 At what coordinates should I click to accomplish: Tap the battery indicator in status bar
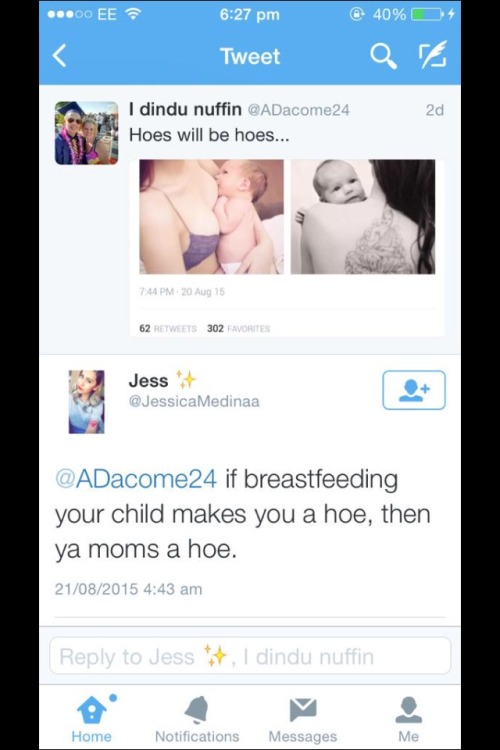click(x=426, y=14)
